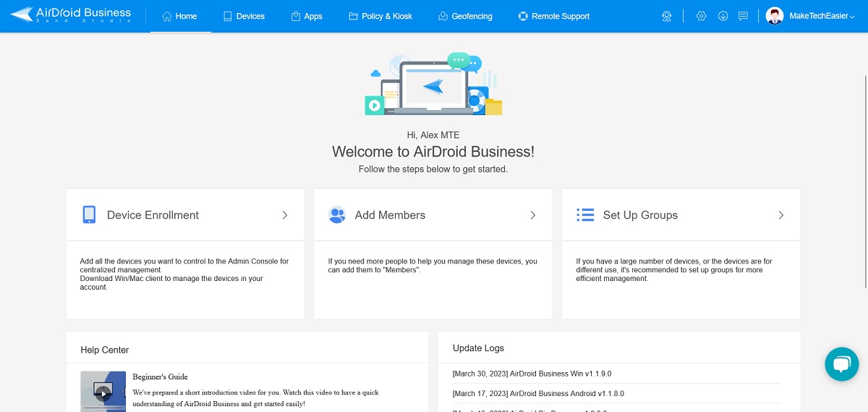Click the AirDroid Business logo

click(x=71, y=15)
